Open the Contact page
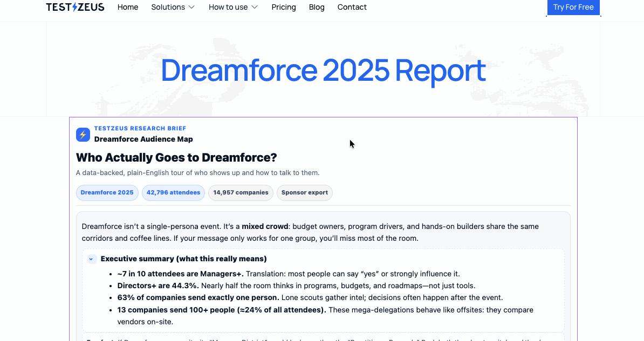 (x=352, y=7)
